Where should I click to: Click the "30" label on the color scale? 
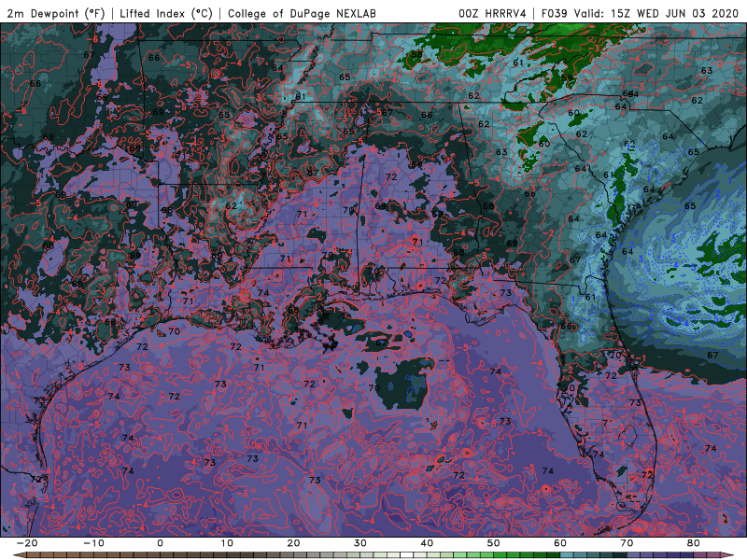[x=360, y=543]
